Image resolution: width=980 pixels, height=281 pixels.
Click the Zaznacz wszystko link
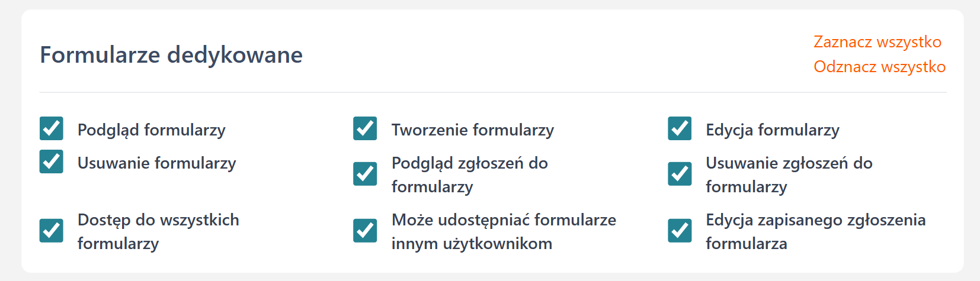tap(877, 42)
